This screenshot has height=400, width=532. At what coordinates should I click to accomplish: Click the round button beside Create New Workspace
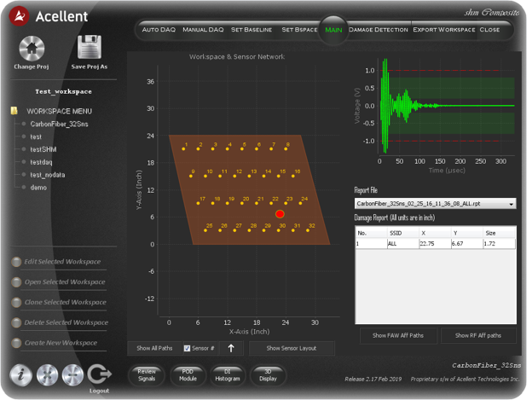[16, 343]
